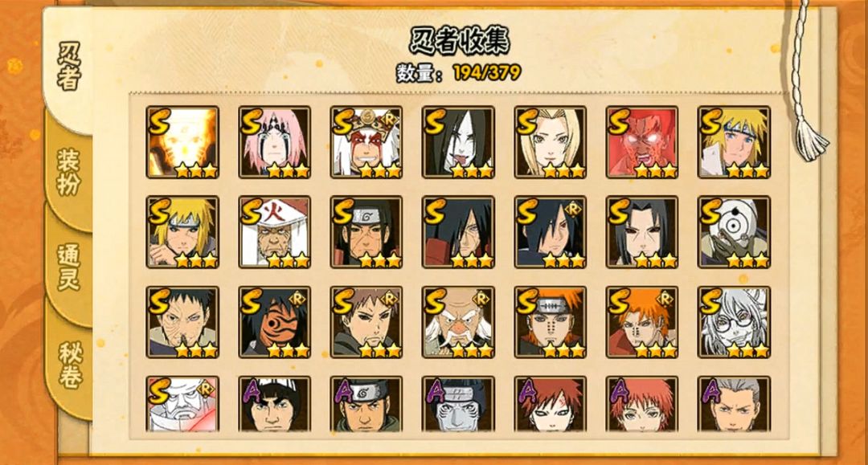Open the glowing golden chakra-mode ninja card

click(182, 142)
